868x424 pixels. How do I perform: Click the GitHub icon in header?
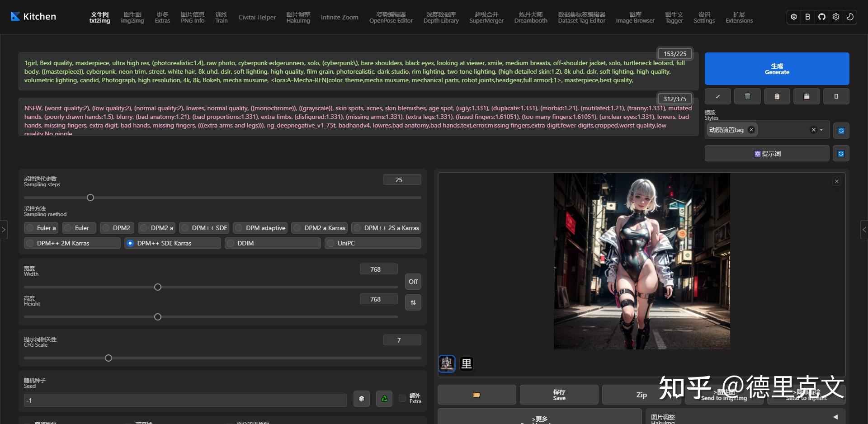[822, 17]
